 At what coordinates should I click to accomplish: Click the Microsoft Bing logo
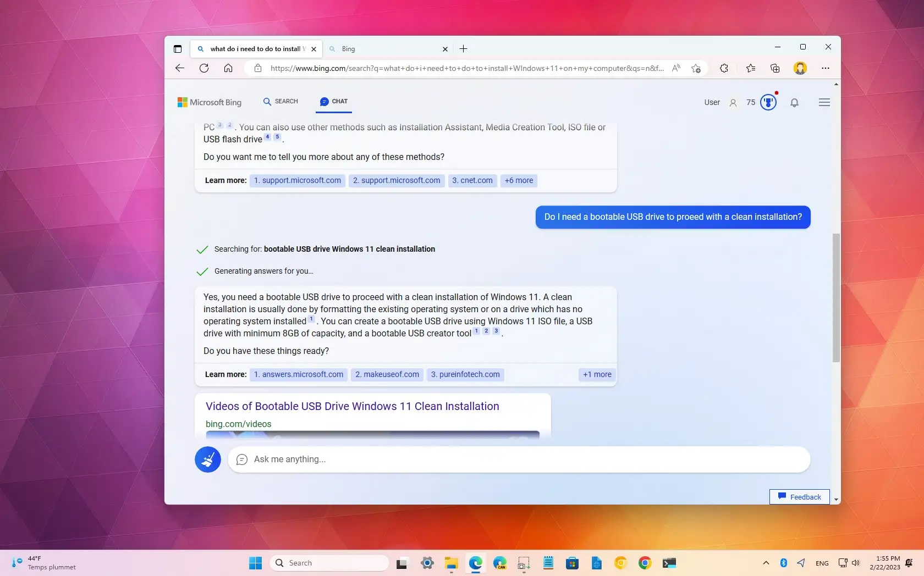click(x=208, y=102)
